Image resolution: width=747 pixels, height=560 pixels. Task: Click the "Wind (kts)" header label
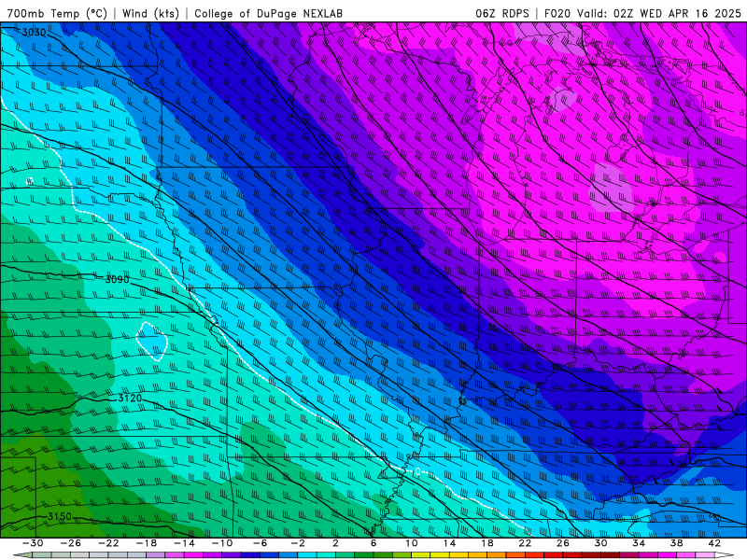click(x=150, y=13)
